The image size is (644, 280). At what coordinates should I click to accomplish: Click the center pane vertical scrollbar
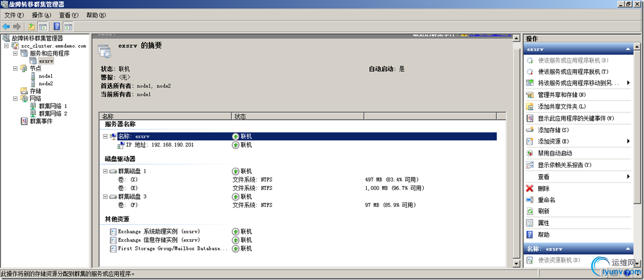517,151
